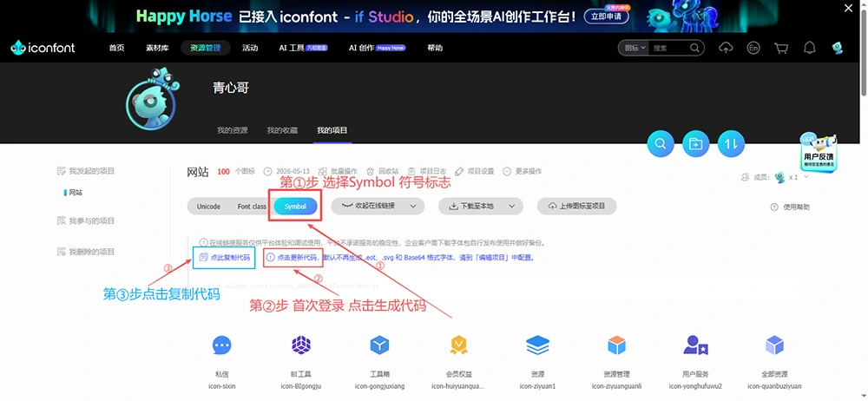
Task: Expand 我参与的项目 in sidebar
Action: click(86, 221)
